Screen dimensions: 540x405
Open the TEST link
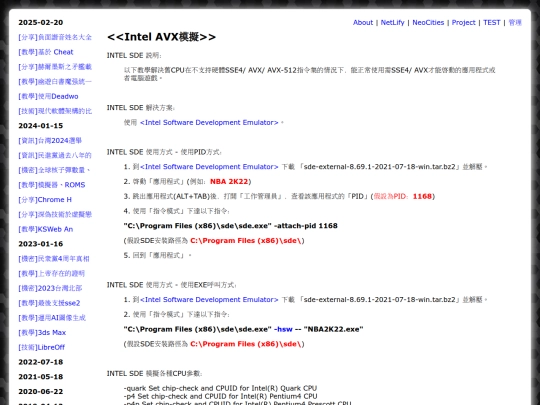pyautogui.click(x=491, y=22)
